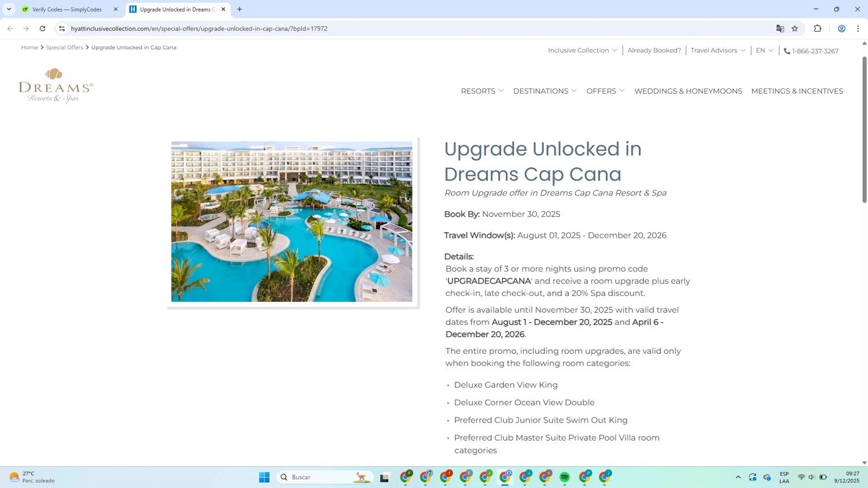
Task: Click the Travel Window(s) date line
Action: tap(556, 235)
